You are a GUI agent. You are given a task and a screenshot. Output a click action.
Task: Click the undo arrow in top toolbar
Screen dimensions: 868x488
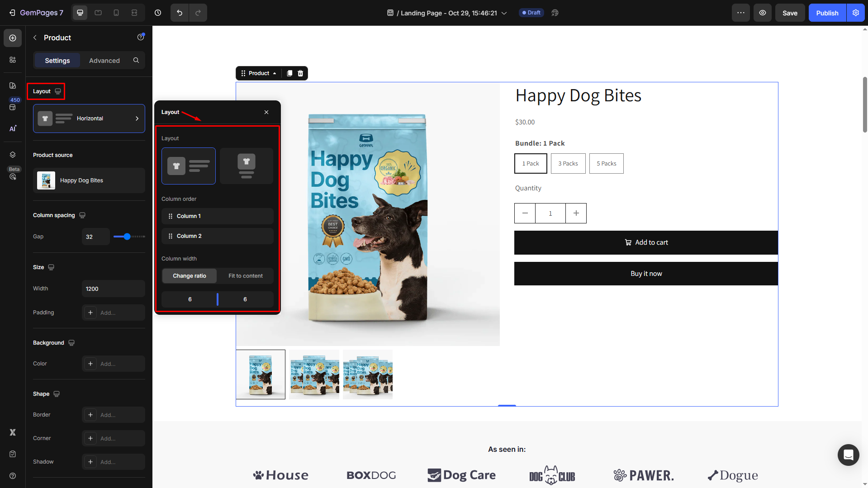(x=180, y=13)
